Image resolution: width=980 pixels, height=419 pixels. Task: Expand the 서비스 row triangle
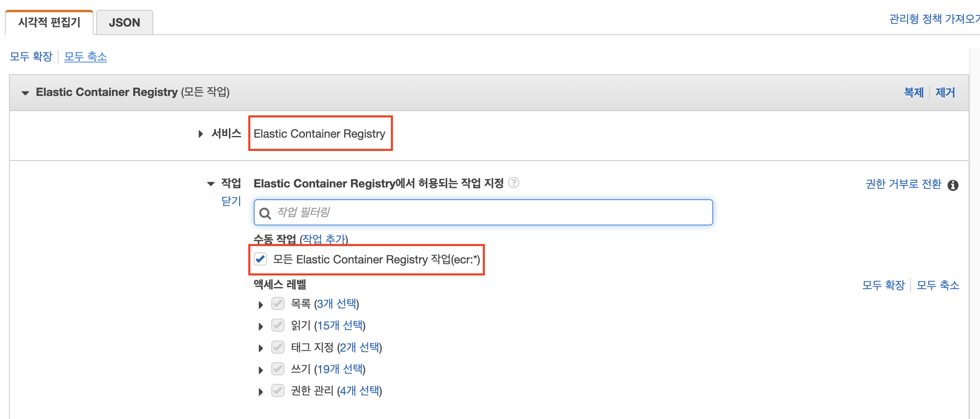pyautogui.click(x=201, y=134)
